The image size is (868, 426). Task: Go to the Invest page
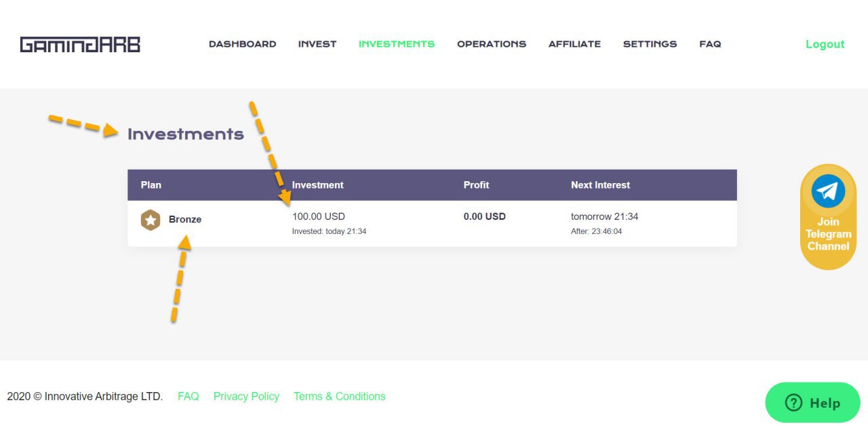pos(317,44)
